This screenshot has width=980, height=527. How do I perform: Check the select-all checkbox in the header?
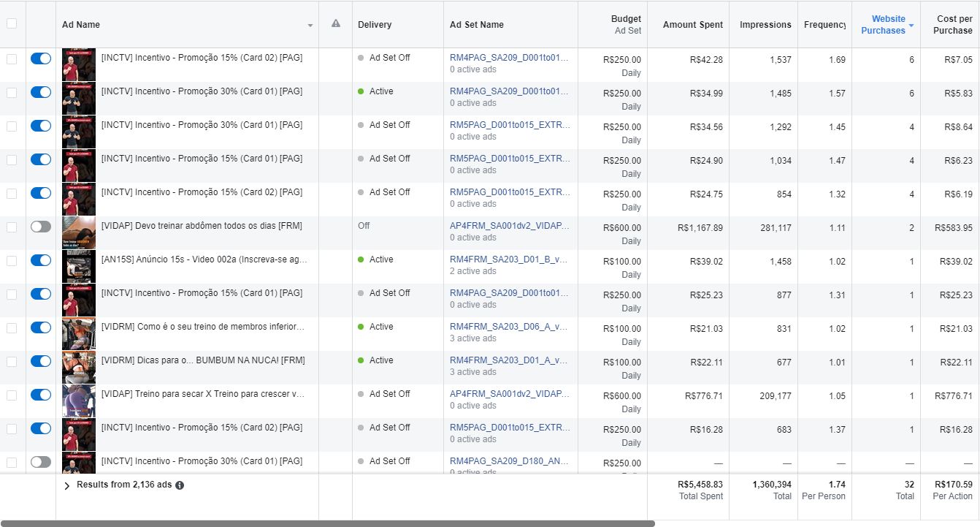click(x=12, y=23)
